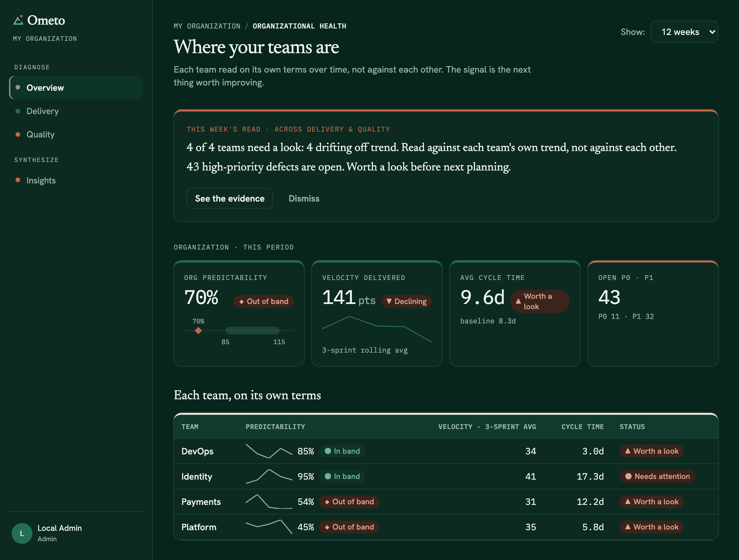Select the Payments team row

446,502
